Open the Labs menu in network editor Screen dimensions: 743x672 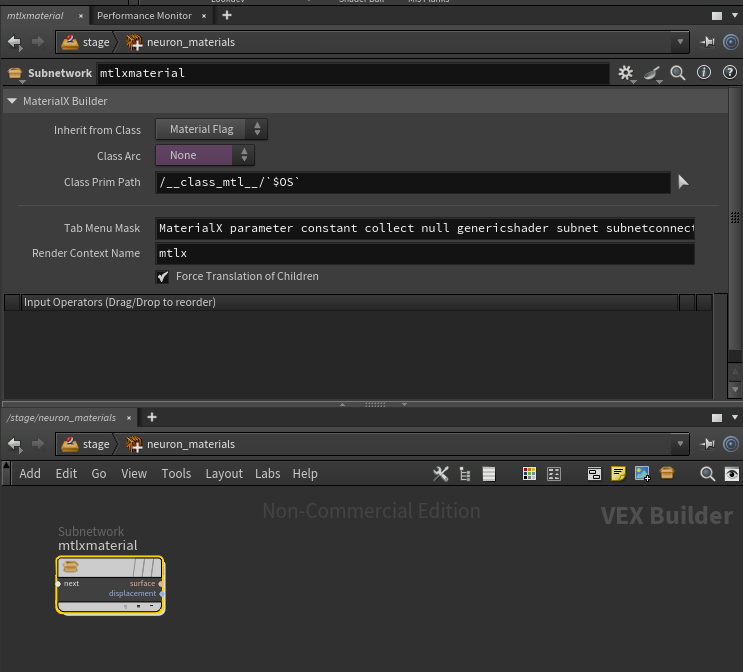(x=267, y=474)
